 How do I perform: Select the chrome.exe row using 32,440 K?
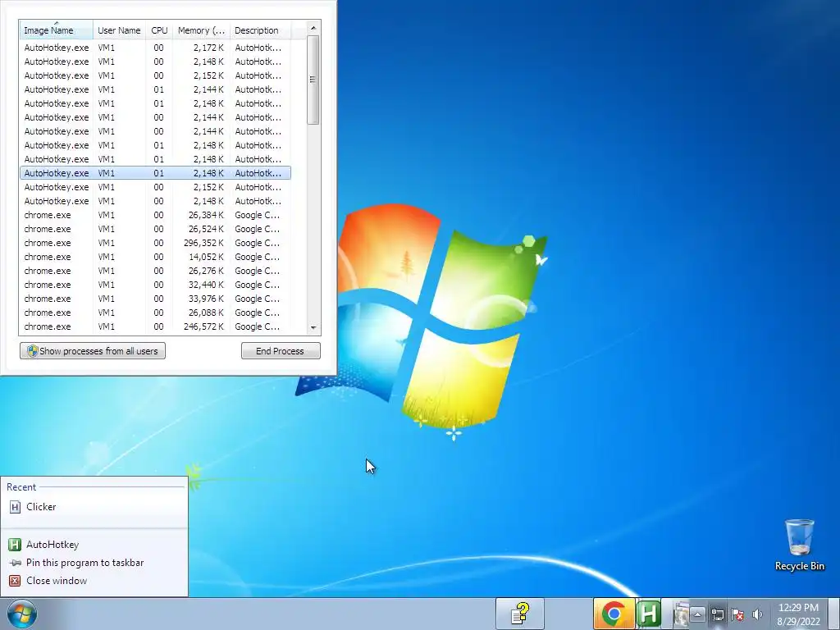point(155,285)
